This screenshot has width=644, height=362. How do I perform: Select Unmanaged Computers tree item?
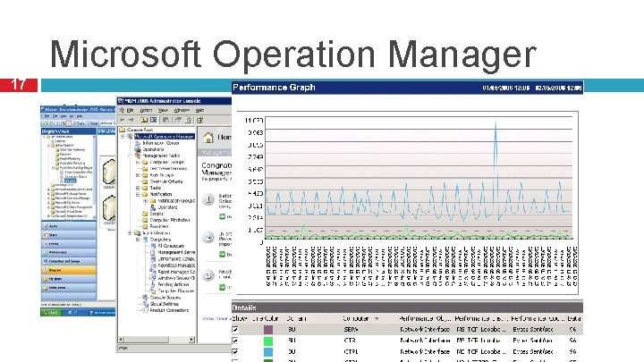tap(176, 259)
